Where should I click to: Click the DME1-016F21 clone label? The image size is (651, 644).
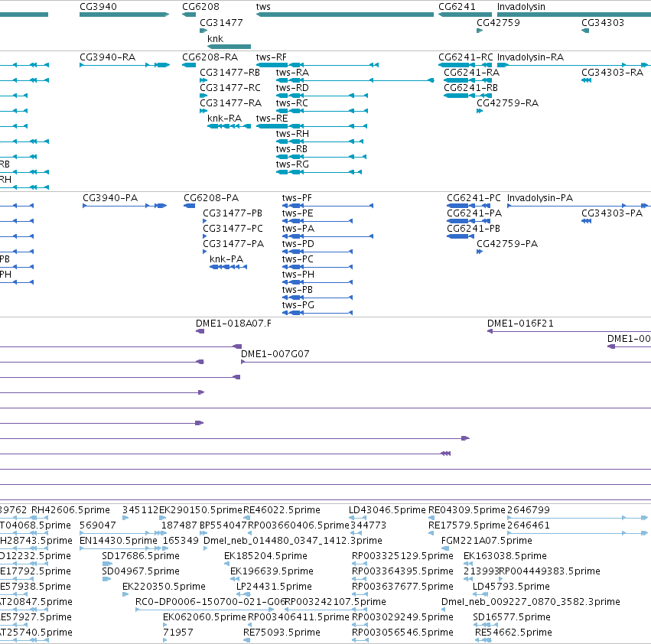pyautogui.click(x=520, y=324)
